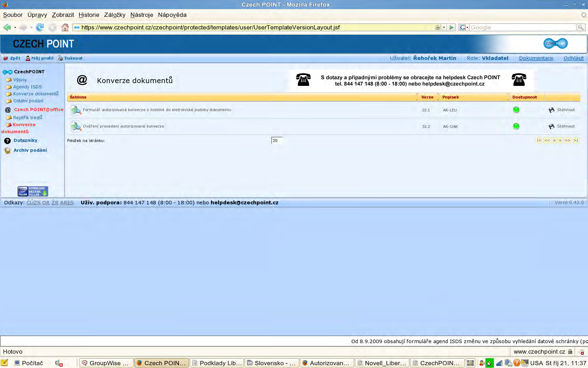The width and height of the screenshot is (588, 368).
Task: Open the Back history dropdown arrow
Action: click(x=15, y=28)
